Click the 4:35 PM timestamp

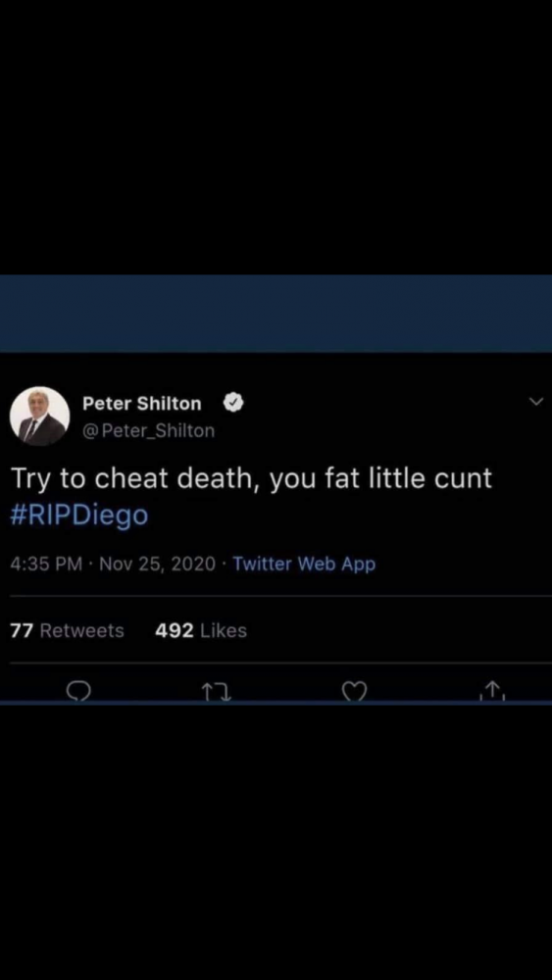point(46,563)
